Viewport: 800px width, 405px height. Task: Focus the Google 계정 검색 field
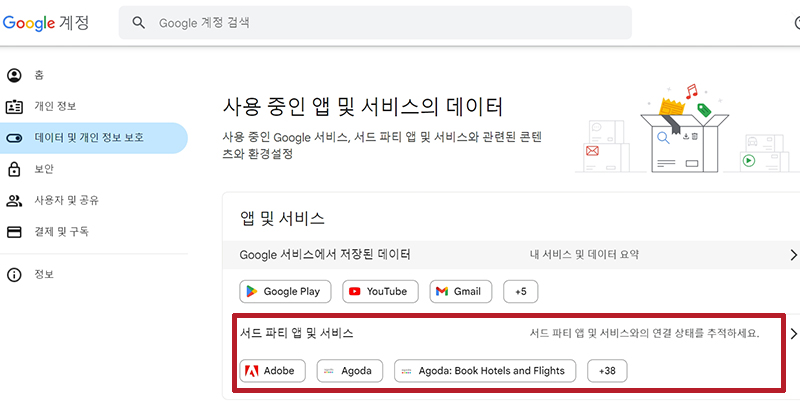point(375,23)
